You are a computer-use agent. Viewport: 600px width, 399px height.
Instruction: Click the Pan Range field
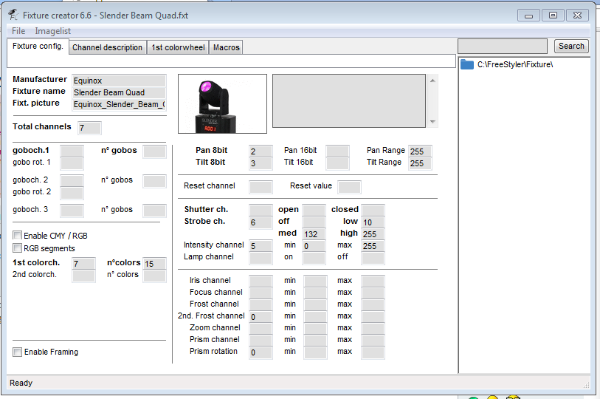pos(420,151)
